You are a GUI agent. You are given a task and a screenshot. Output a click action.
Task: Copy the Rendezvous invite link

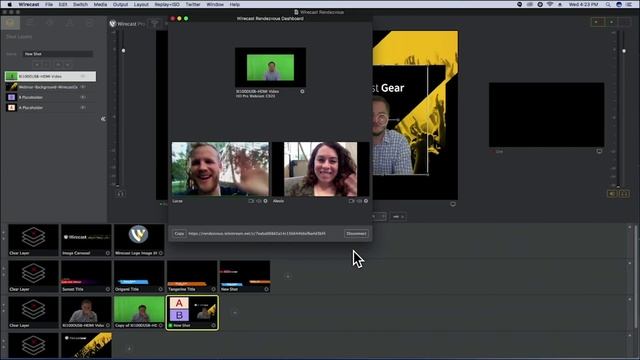click(179, 234)
